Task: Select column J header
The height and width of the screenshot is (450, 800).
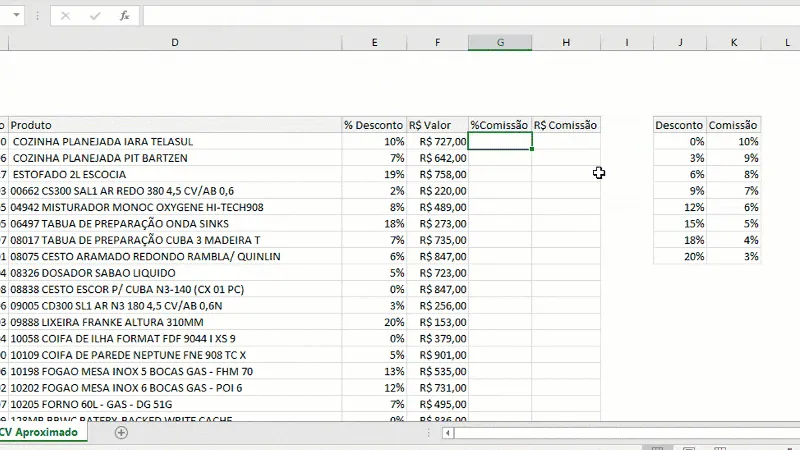Action: [680, 42]
